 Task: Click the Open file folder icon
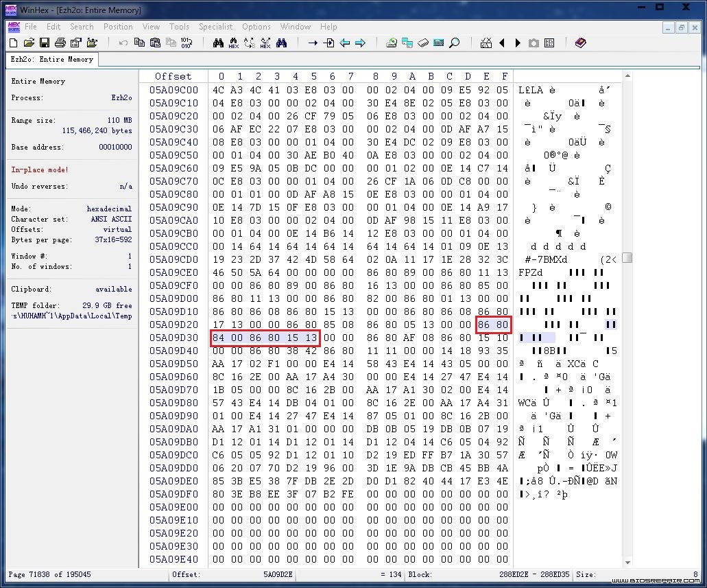point(29,43)
